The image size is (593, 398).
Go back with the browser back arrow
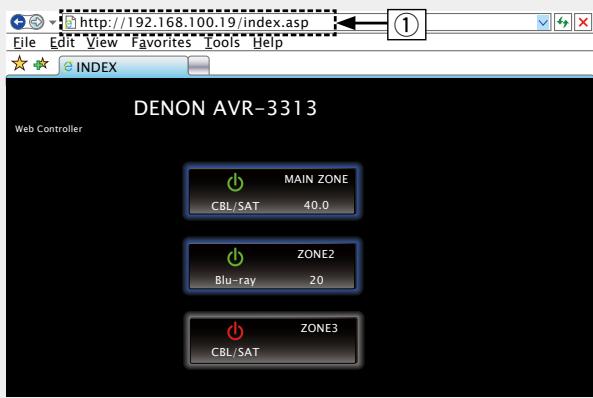tap(18, 22)
